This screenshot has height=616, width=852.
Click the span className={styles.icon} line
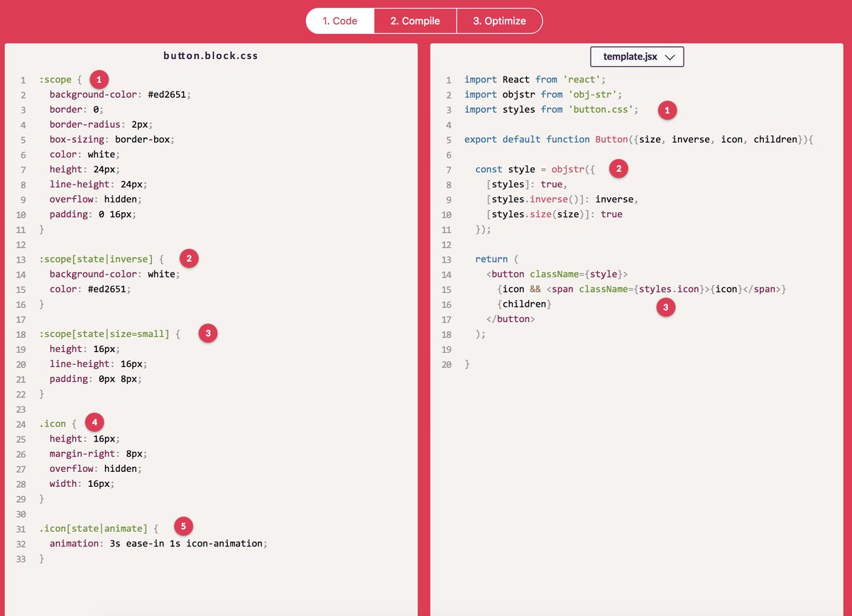click(x=642, y=289)
